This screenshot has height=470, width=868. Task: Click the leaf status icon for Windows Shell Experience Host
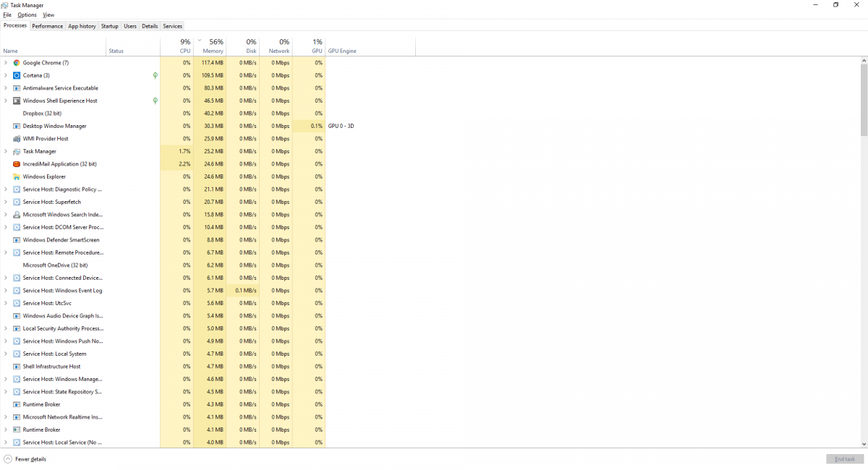[155, 101]
